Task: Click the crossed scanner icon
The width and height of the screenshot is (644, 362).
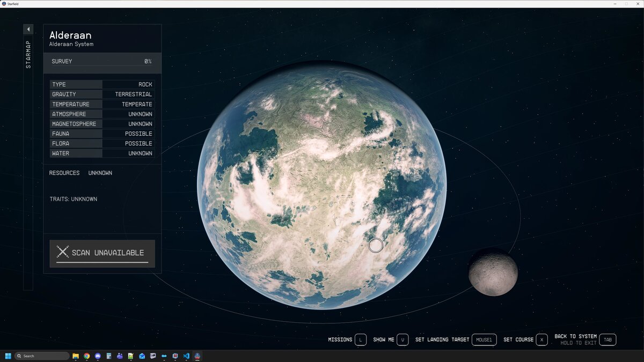Action: [x=63, y=253]
